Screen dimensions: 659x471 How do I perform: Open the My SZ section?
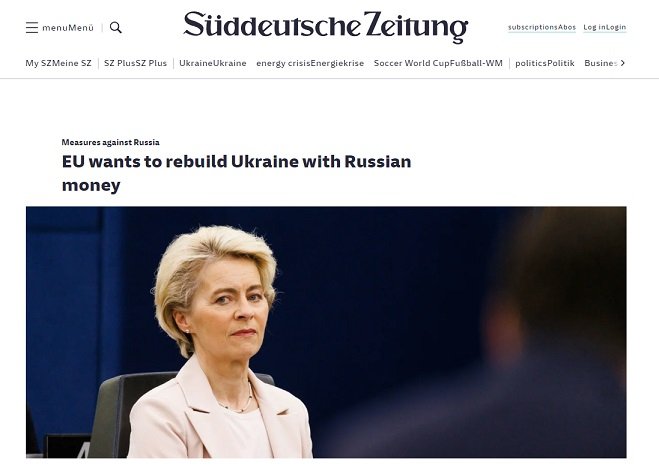[58, 63]
